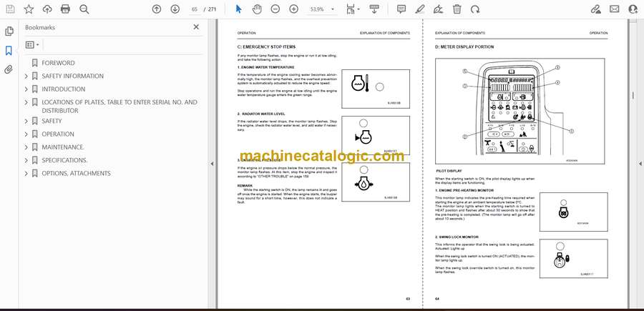The image size is (644, 311).
Task: Click the scrolling mode keyboard icon
Action: (x=374, y=9)
